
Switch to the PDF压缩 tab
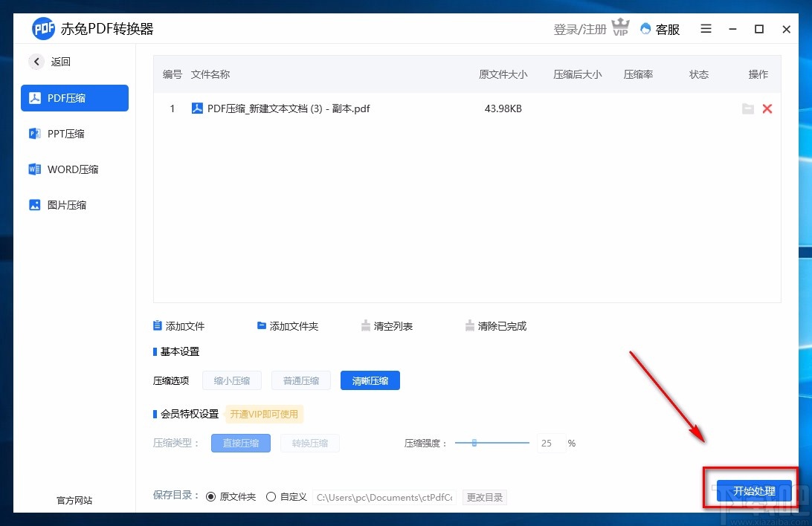74,97
